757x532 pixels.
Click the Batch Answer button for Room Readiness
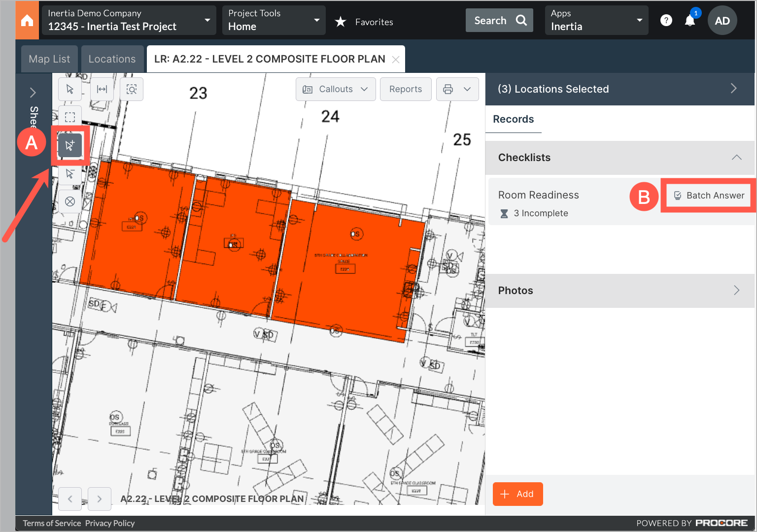[x=709, y=195]
